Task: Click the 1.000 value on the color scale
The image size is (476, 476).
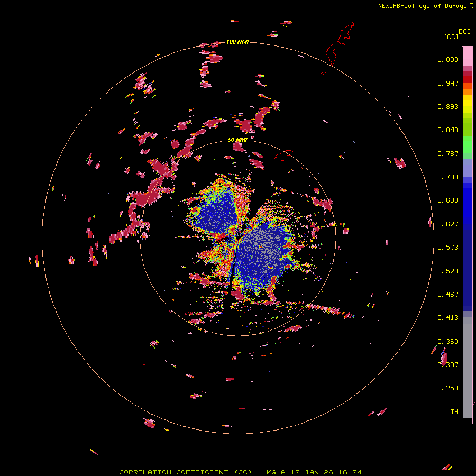Action: tap(448, 59)
